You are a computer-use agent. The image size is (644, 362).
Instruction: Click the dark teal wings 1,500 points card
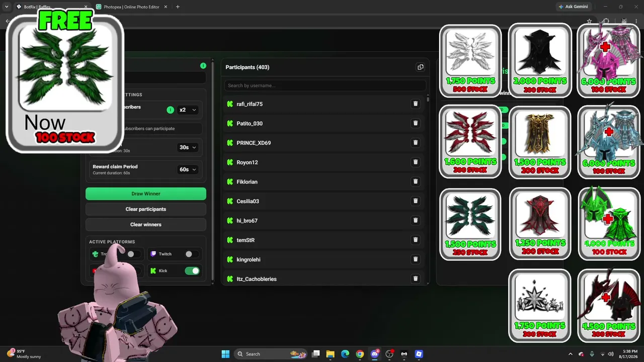point(470,224)
